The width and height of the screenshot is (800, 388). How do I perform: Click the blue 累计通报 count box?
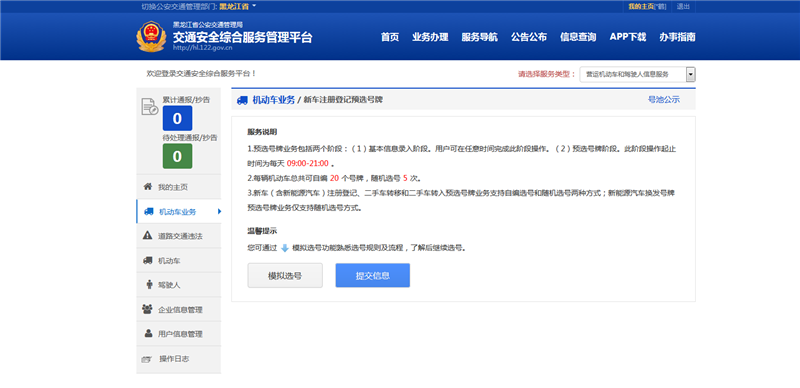tap(177, 118)
